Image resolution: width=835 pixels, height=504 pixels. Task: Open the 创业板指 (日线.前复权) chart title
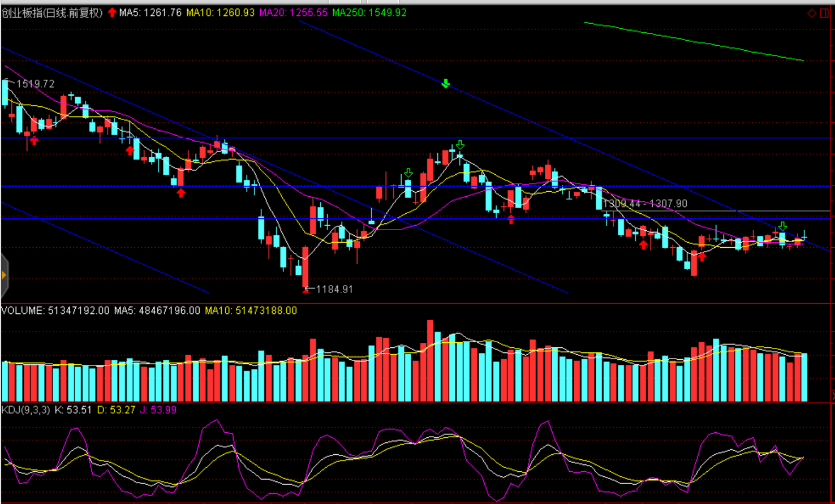pos(52,12)
